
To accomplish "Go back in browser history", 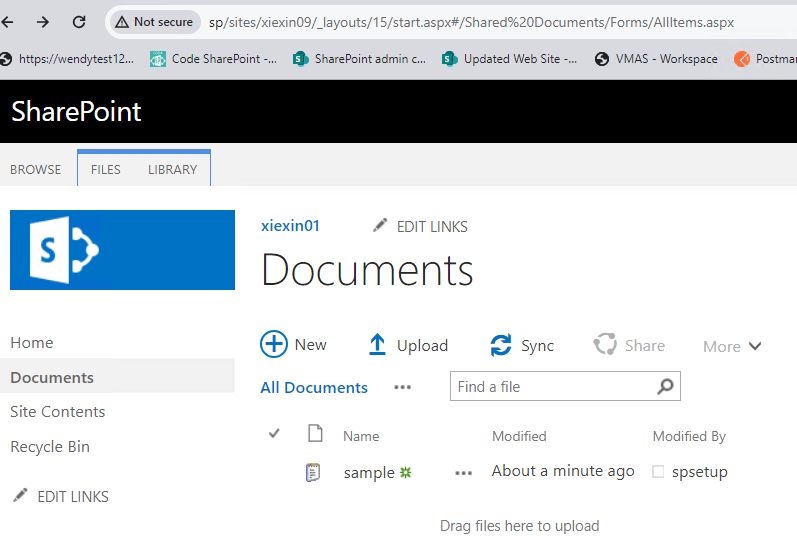I will tap(8, 22).
